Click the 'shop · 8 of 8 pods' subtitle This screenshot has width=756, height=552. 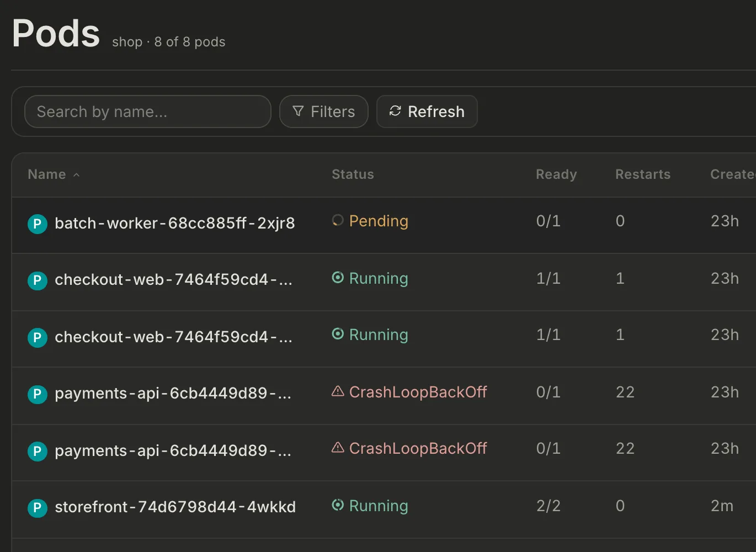169,42
